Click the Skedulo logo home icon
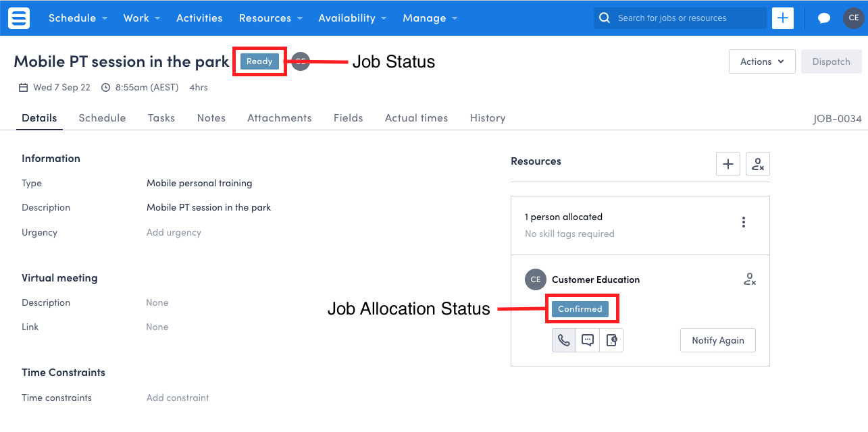Screen dimensions: 868x432 pyautogui.click(x=19, y=18)
